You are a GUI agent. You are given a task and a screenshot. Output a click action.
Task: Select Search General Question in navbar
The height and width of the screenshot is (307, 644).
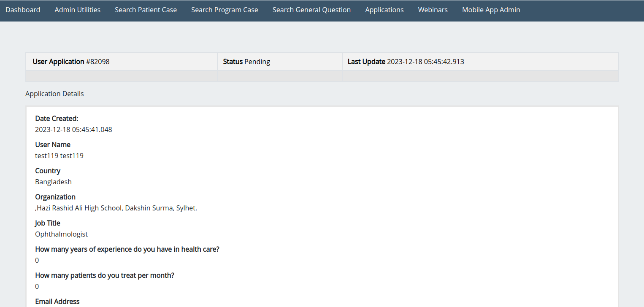click(x=311, y=10)
